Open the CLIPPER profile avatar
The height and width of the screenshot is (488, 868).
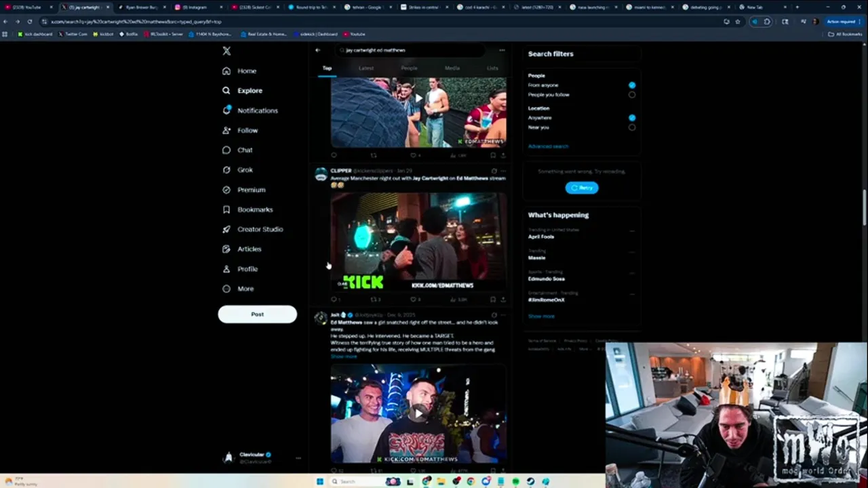[321, 174]
